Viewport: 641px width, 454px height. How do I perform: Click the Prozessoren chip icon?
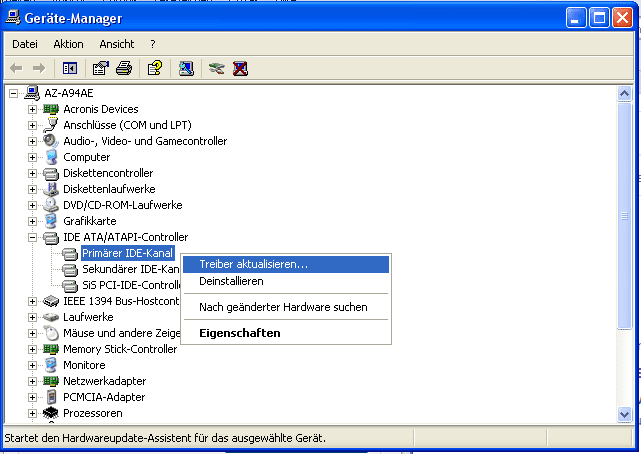51,413
